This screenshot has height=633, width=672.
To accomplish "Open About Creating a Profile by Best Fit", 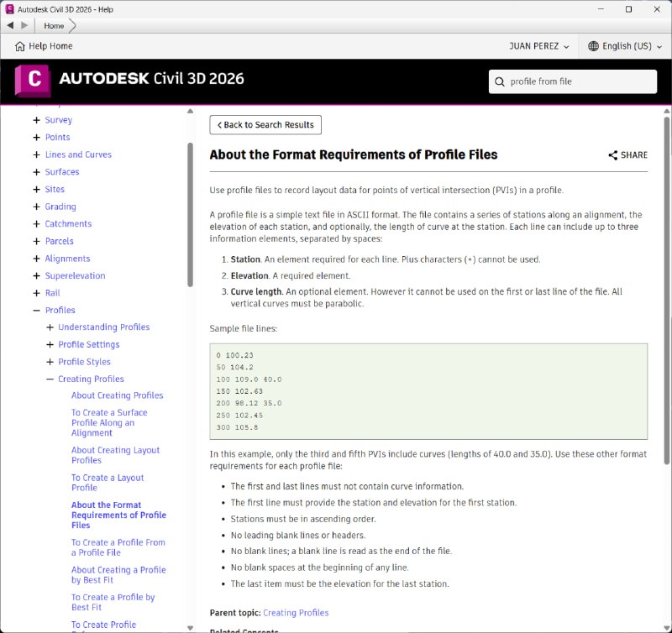I will coord(118,575).
